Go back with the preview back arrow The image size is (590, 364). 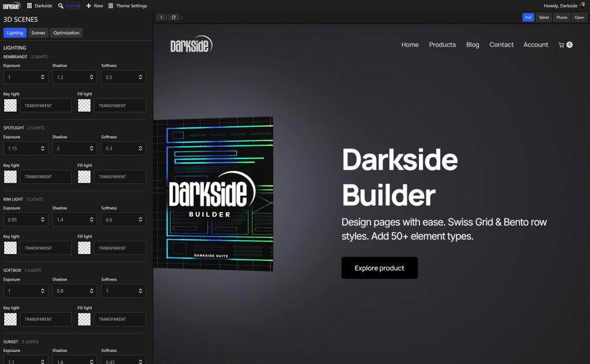(x=161, y=17)
